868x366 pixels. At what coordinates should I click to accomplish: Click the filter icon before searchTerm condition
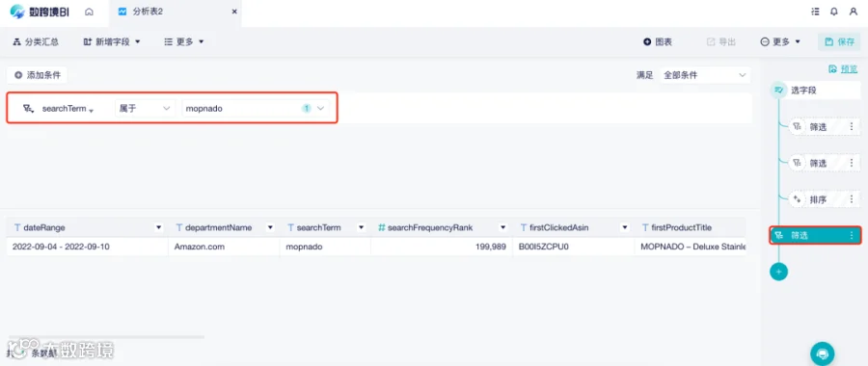(x=28, y=109)
